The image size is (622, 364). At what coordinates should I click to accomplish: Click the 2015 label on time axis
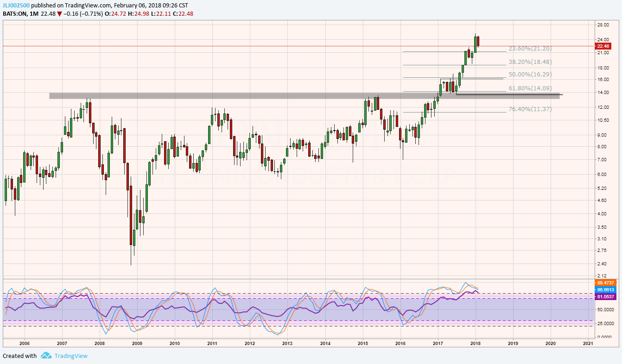(363, 344)
